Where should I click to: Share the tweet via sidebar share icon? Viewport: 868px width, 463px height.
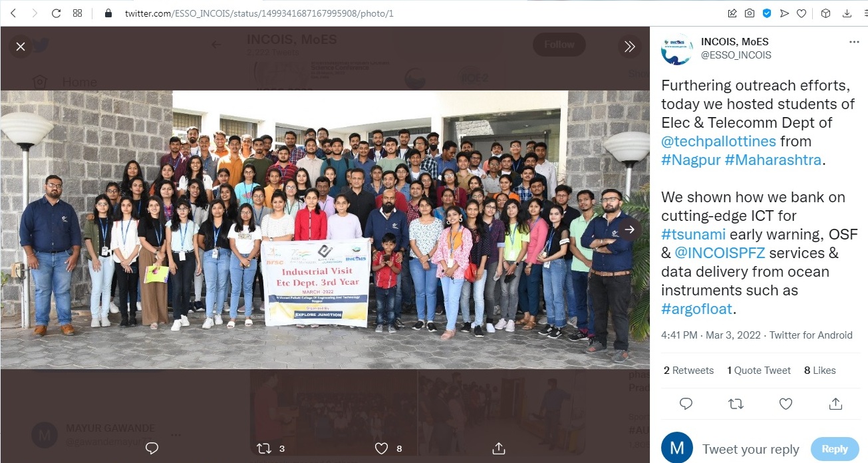pos(835,404)
